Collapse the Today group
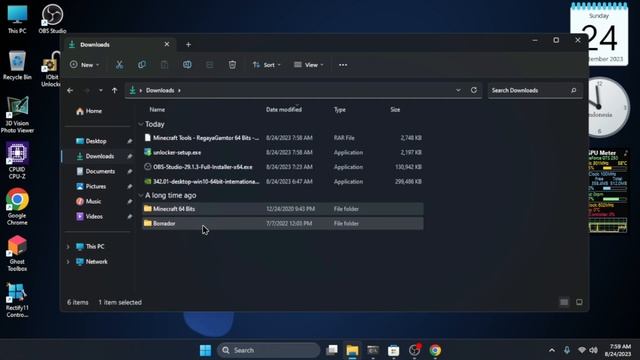This screenshot has width=640, height=360. (141, 124)
